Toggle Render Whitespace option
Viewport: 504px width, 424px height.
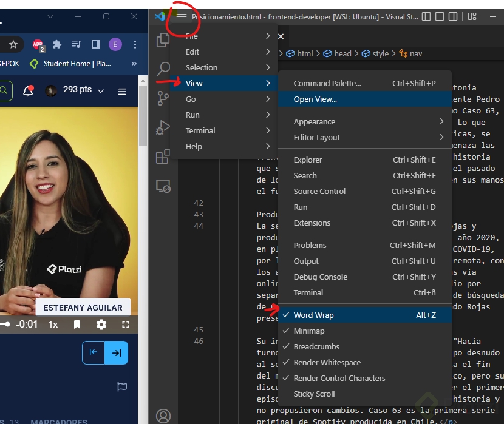pyautogui.click(x=365, y=362)
